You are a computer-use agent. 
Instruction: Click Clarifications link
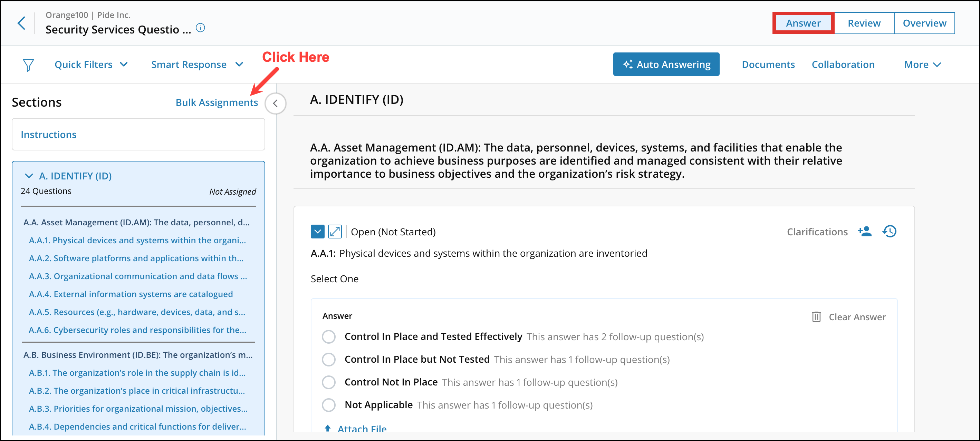click(817, 232)
